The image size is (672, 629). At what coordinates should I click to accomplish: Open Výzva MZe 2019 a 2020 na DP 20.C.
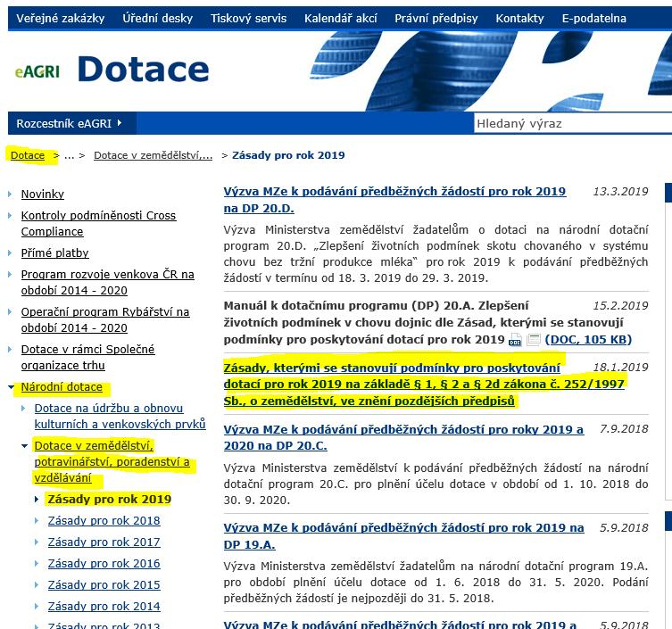(403, 437)
